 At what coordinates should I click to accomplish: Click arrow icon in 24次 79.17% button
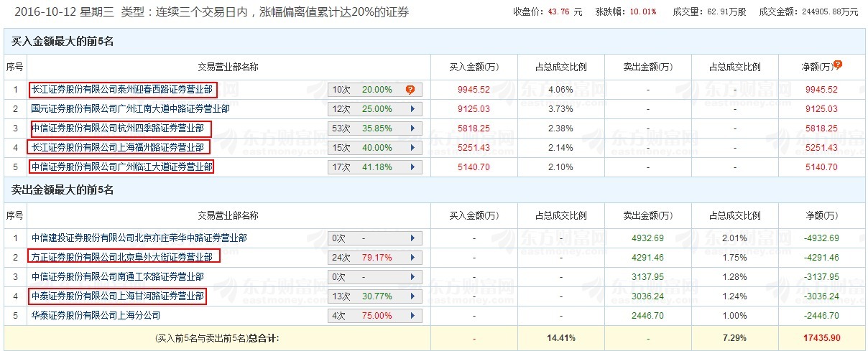point(412,257)
